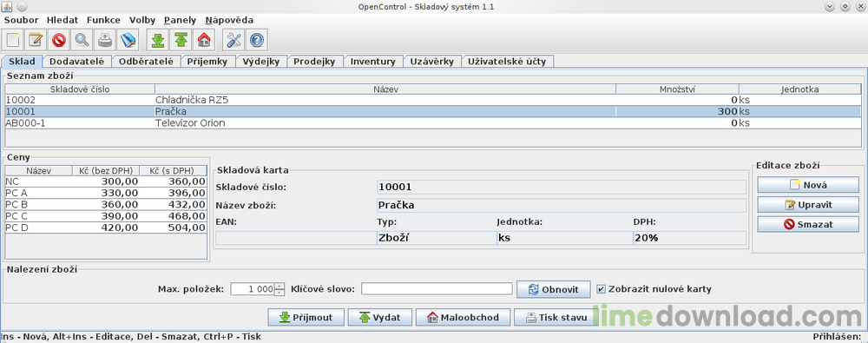The width and height of the screenshot is (868, 343).
Task: Click the Upravit button
Action: 808,204
